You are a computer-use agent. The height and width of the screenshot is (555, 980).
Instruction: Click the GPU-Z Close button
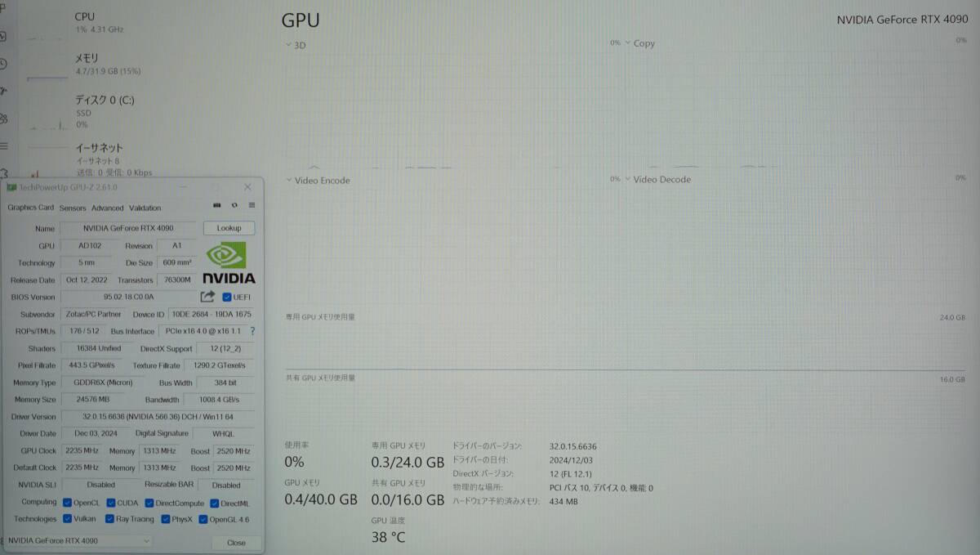click(236, 543)
